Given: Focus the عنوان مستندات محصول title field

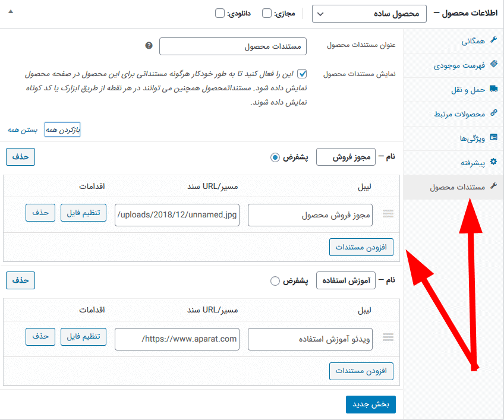Looking at the screenshot, I should point(233,46).
